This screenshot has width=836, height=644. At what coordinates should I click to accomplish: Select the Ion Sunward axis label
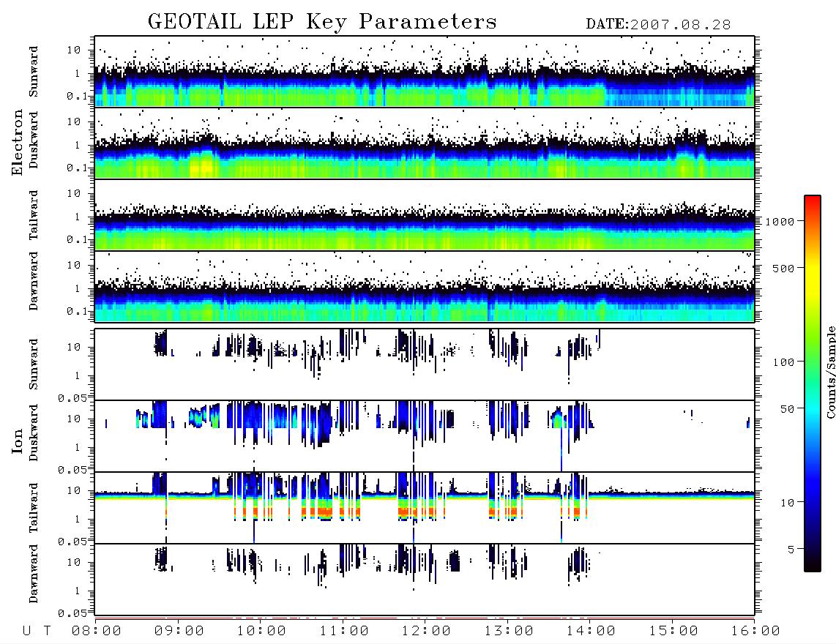(x=34, y=364)
